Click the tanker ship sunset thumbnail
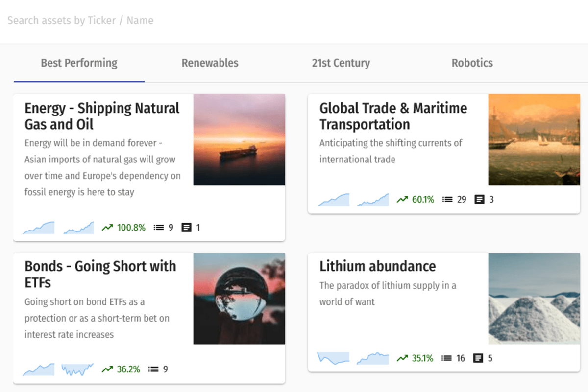The height and width of the screenshot is (392, 588). click(239, 140)
